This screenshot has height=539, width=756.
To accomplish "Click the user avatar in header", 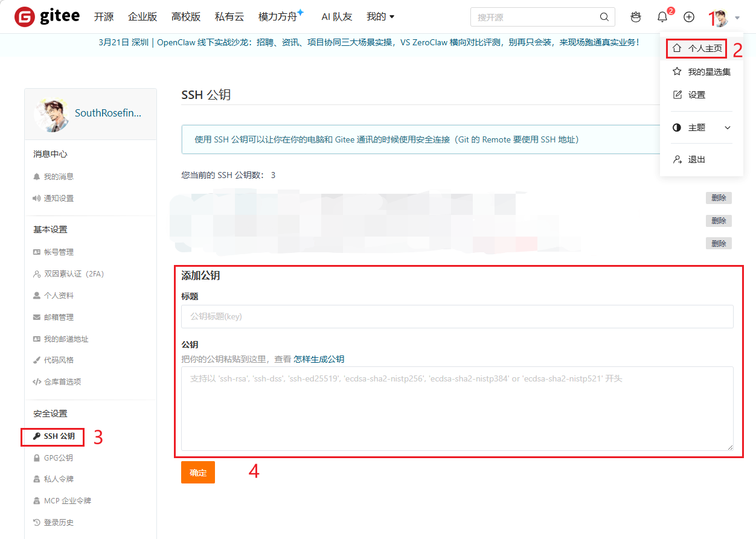I will [x=721, y=18].
